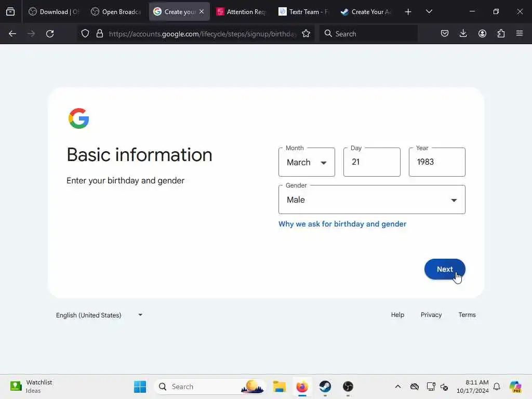Image resolution: width=532 pixels, height=399 pixels.
Task: Open the Firefox account menu
Action: coord(482,34)
